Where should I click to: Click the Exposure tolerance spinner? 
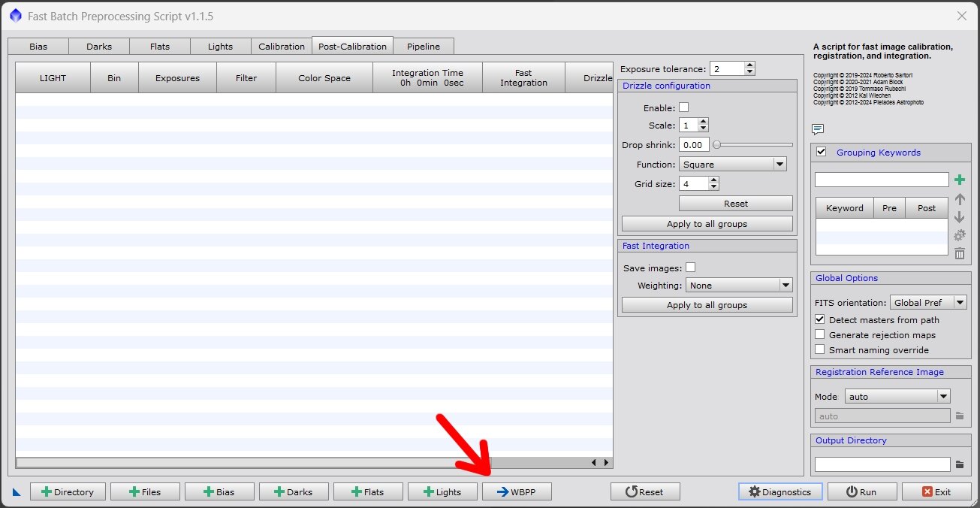point(732,68)
